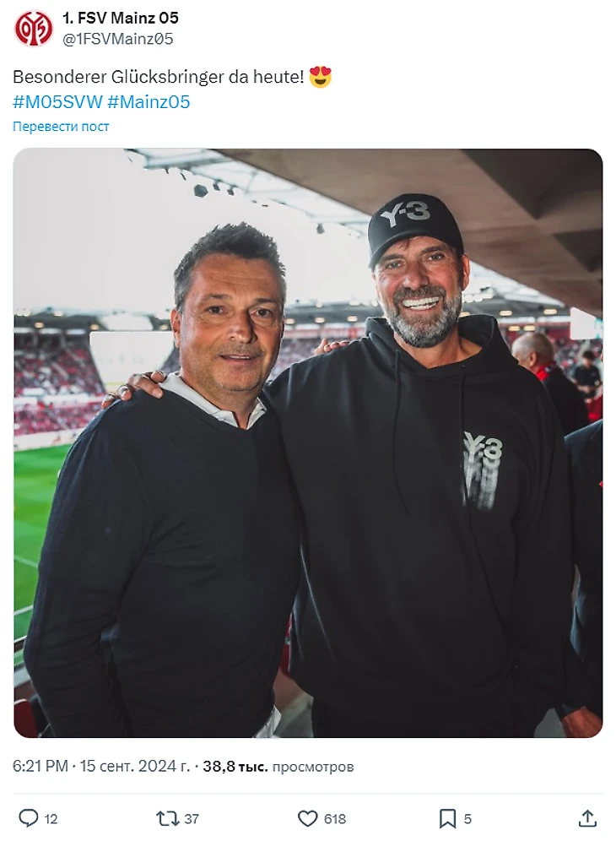Open the 1. FSV Mainz 05 display name
616x841 pixels.
121,18
